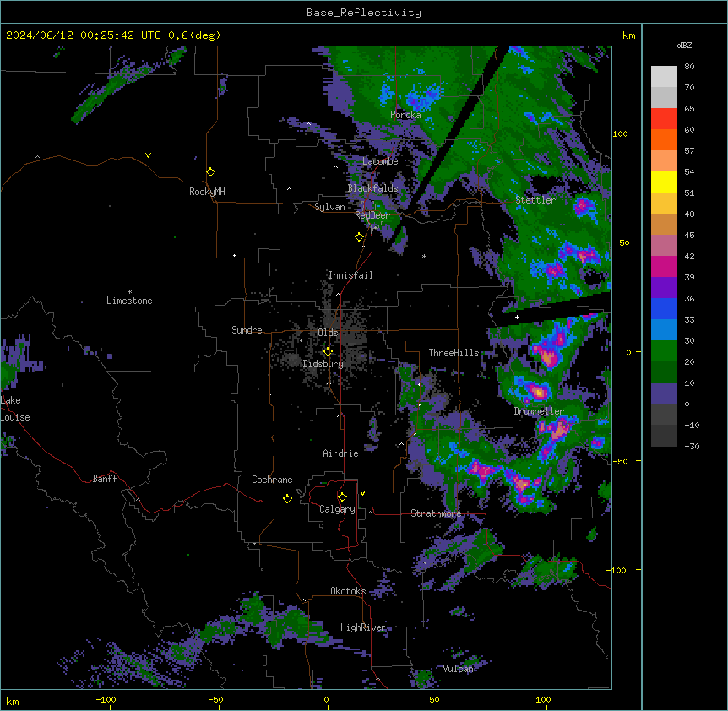This screenshot has height=711, width=728.
Task: Select the Sylvan label
Action: [329, 207]
